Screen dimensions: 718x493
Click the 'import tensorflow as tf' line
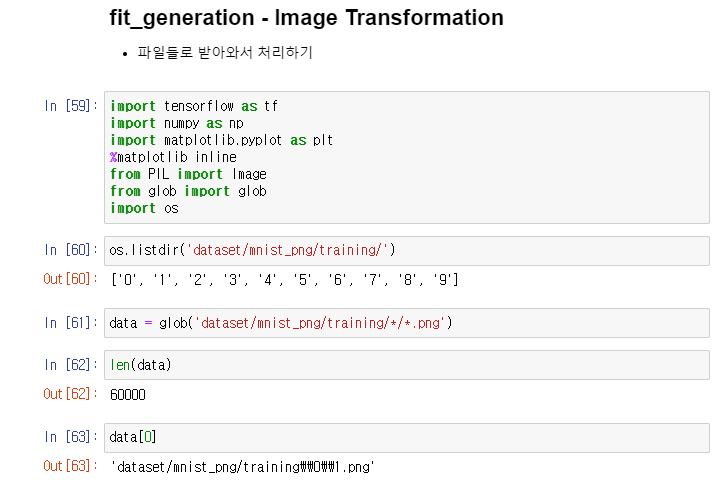[194, 106]
